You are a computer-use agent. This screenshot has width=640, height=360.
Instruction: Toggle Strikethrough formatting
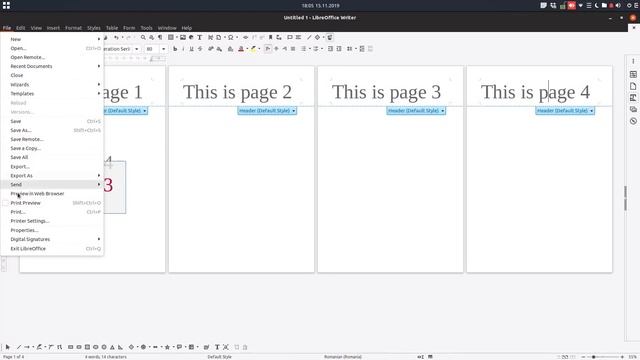click(200, 49)
